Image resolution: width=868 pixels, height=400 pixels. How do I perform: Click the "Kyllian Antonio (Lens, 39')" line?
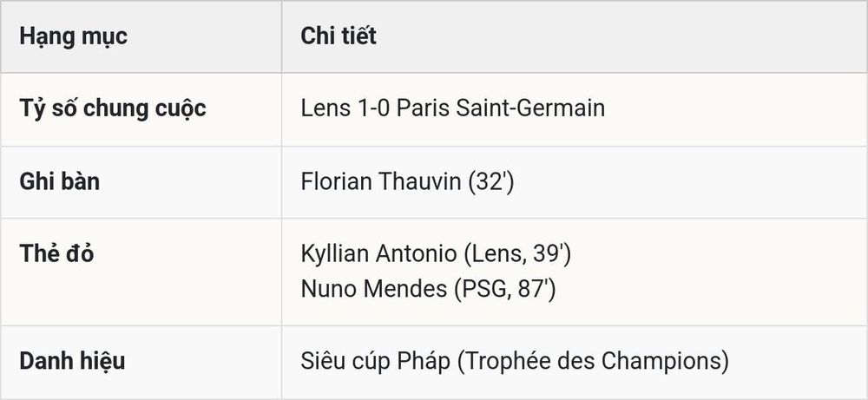tap(436, 254)
